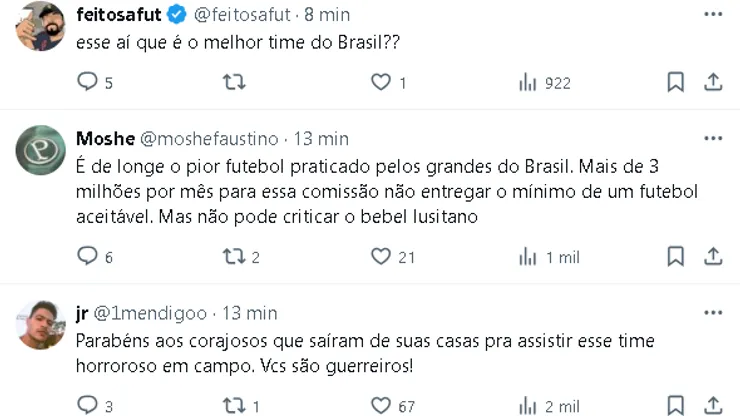The width and height of the screenshot is (740, 416).
Task: Bookmark feitosafut's tweet
Action: 676,82
